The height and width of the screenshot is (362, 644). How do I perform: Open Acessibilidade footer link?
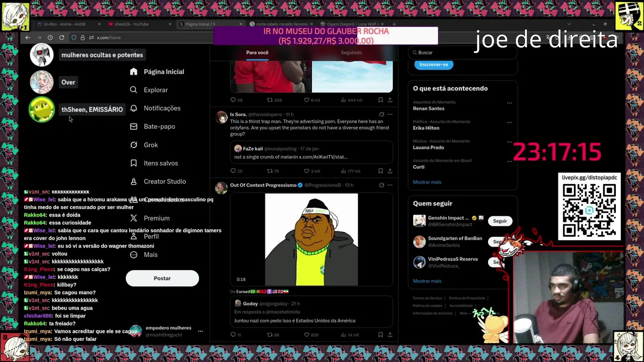(461, 306)
